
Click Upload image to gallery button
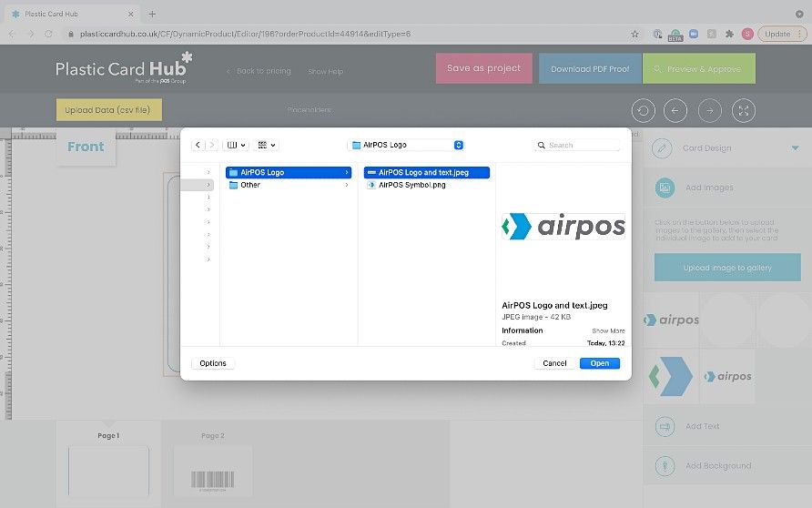pyautogui.click(x=727, y=268)
